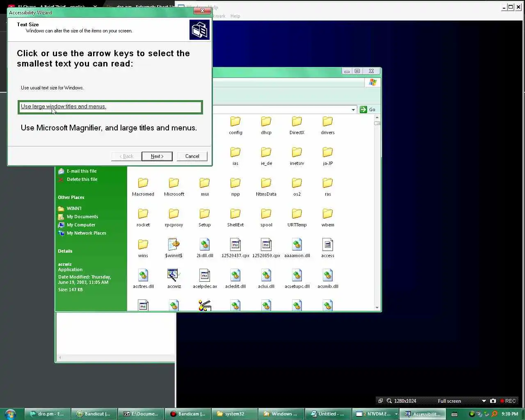
Task: Switch to Bandicam taskbar button
Action: 187,414
